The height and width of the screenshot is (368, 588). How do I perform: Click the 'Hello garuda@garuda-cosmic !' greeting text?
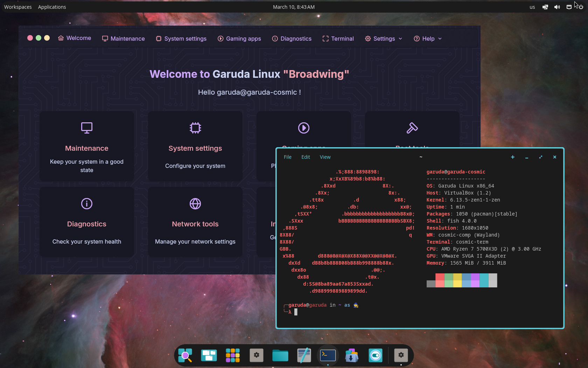click(x=250, y=92)
